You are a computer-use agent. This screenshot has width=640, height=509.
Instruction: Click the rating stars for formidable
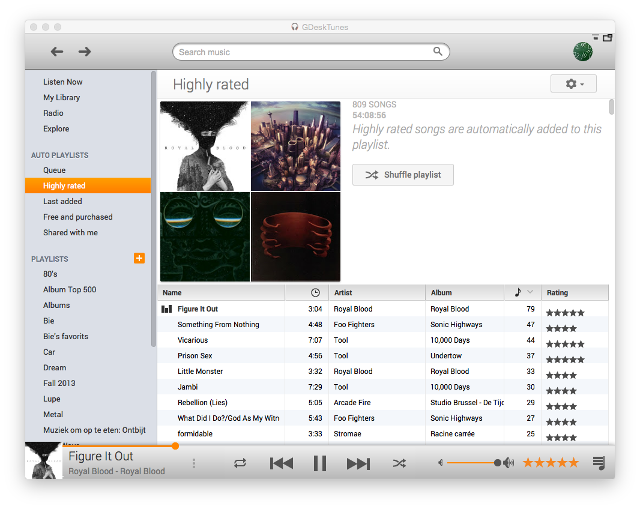click(x=561, y=438)
